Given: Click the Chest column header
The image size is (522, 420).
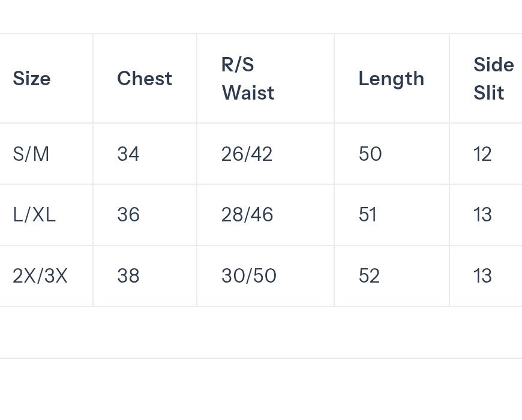Looking at the screenshot, I should click(145, 79).
